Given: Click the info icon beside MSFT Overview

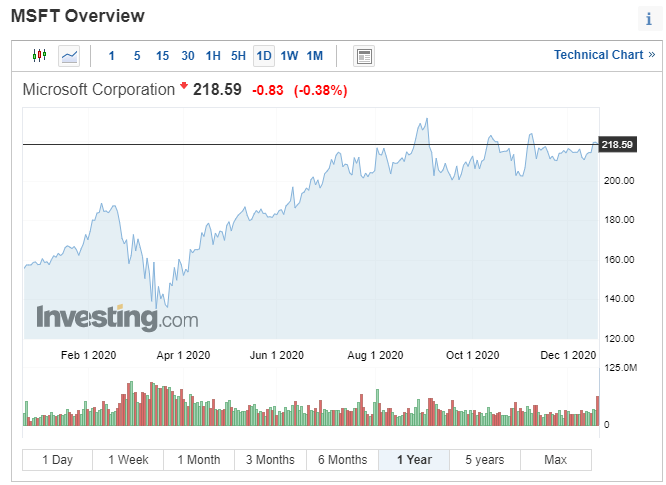Looking at the screenshot, I should click(648, 18).
